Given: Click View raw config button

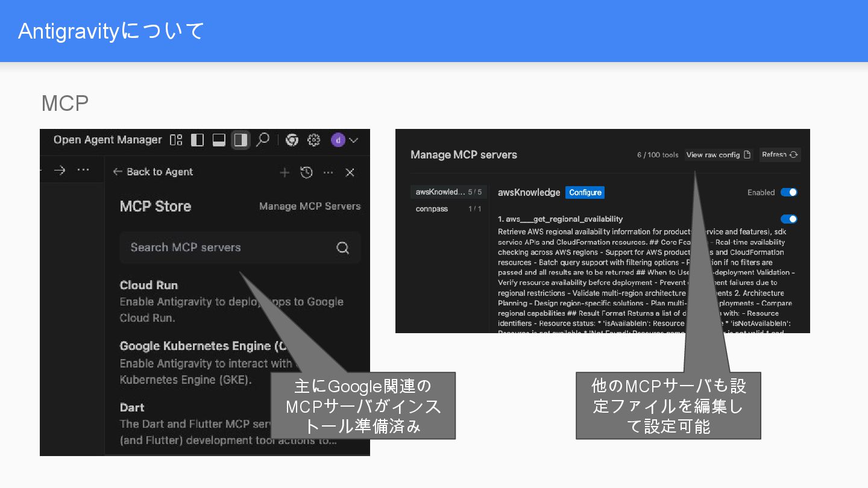Looking at the screenshot, I should click(719, 155).
